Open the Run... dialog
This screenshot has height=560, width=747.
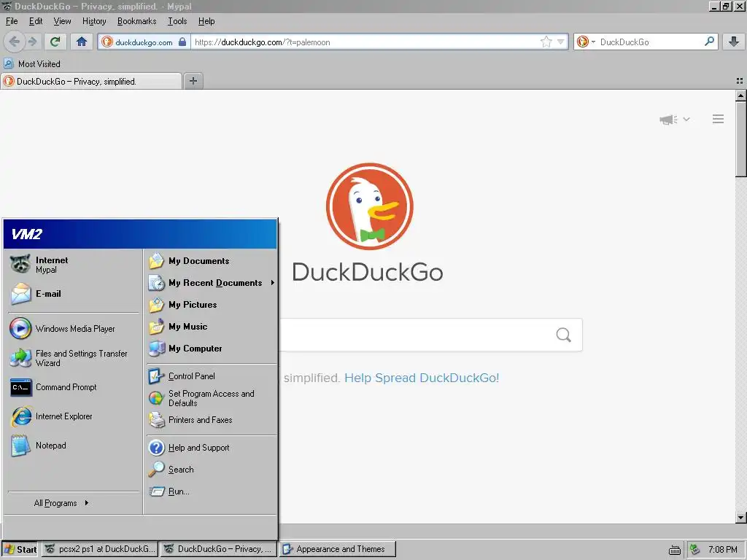coord(212,491)
